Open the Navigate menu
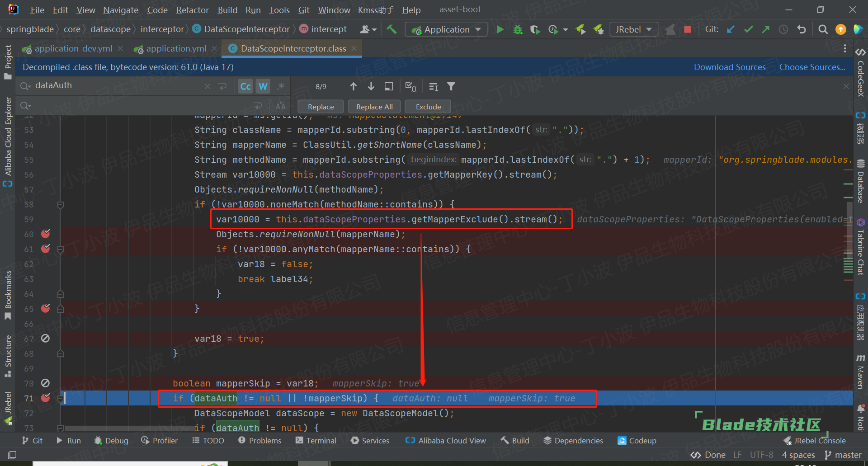 tap(121, 10)
